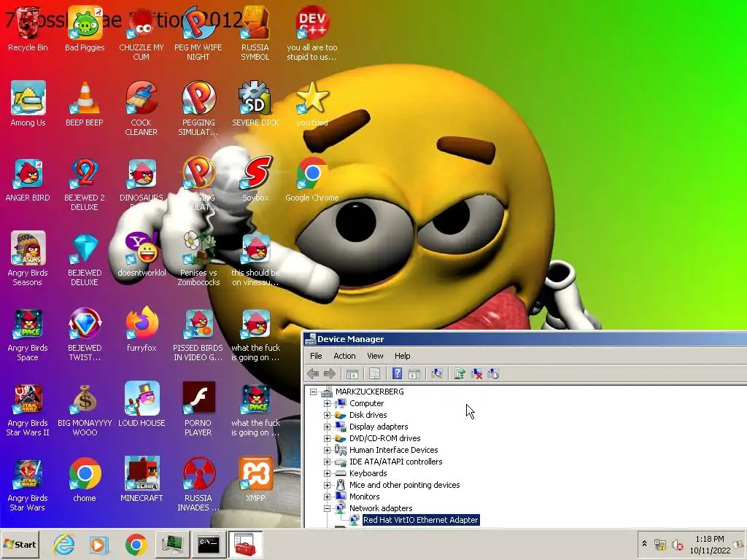This screenshot has height=560, width=747.
Task: Click the red toolbox taskbar button
Action: [245, 544]
